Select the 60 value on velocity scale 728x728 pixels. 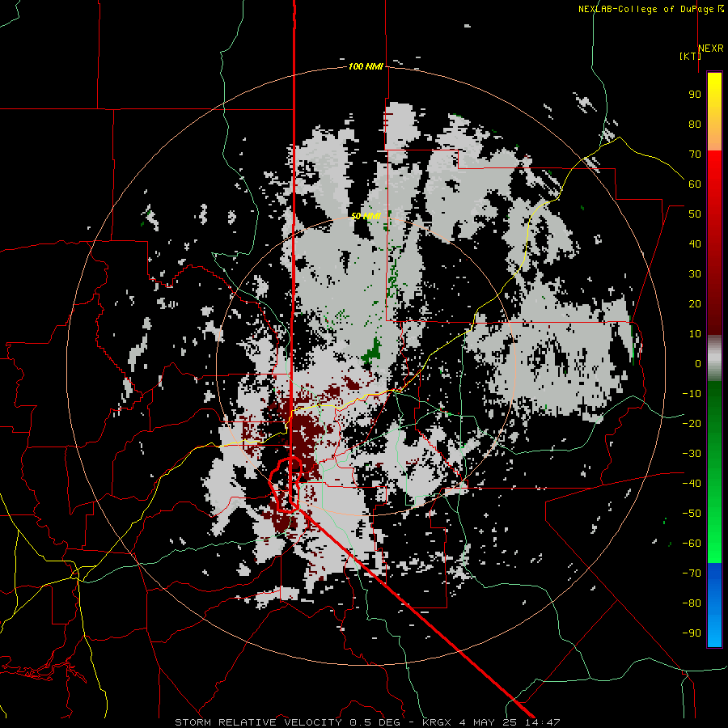click(695, 184)
